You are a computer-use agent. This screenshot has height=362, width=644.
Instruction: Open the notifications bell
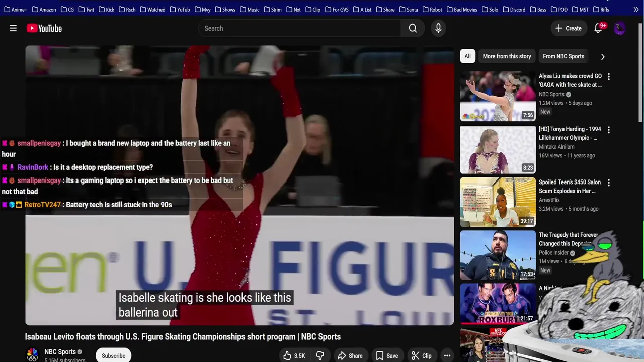tap(598, 28)
